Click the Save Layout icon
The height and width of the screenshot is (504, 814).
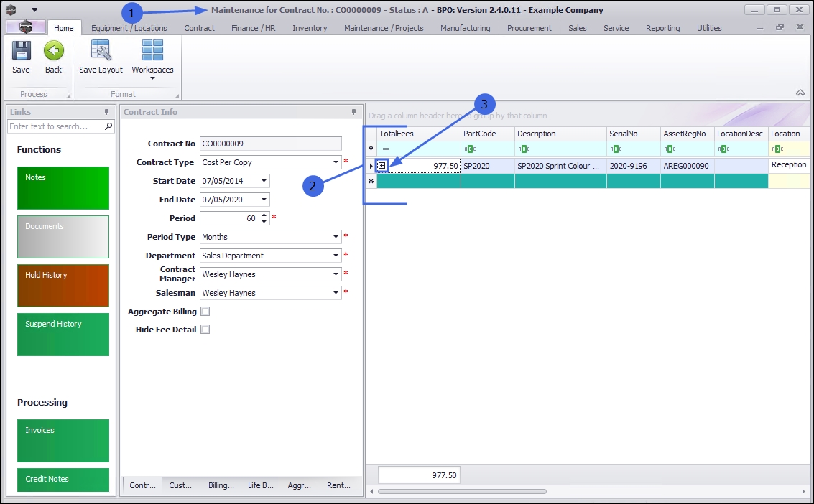tap(101, 51)
